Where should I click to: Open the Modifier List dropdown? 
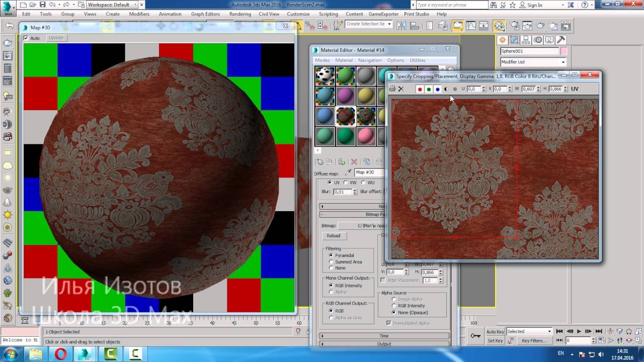[533, 62]
